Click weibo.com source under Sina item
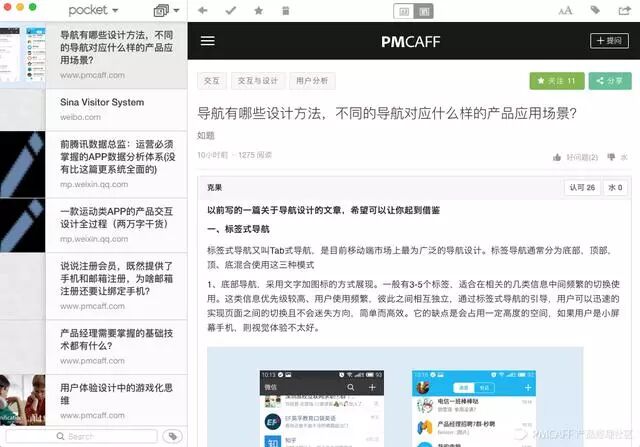 80,117
